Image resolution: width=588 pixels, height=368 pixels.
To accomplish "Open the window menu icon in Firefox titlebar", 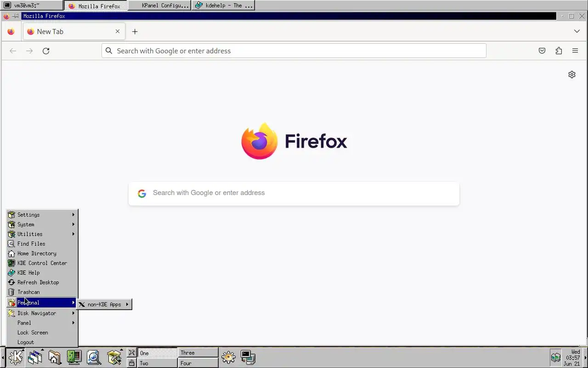I will pos(6,16).
